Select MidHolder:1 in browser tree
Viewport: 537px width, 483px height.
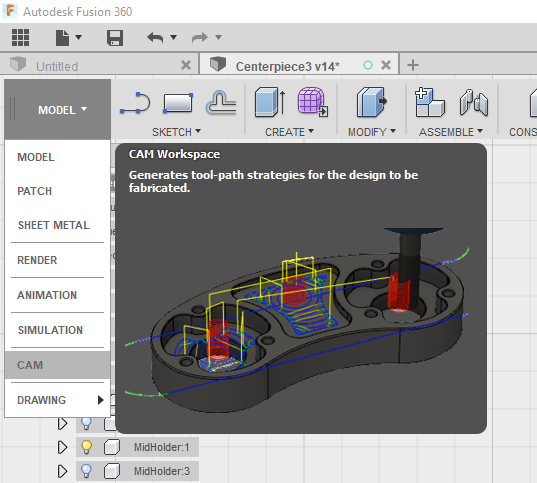pos(161,447)
